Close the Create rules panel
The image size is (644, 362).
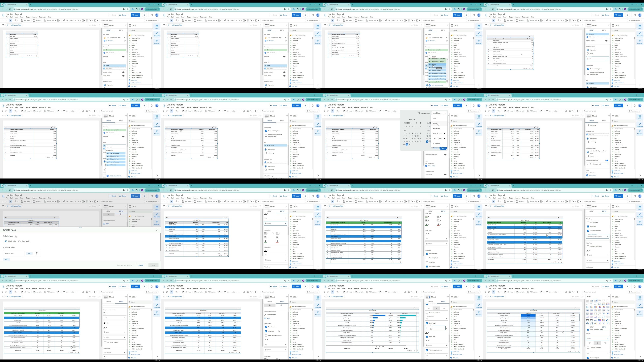point(157,230)
